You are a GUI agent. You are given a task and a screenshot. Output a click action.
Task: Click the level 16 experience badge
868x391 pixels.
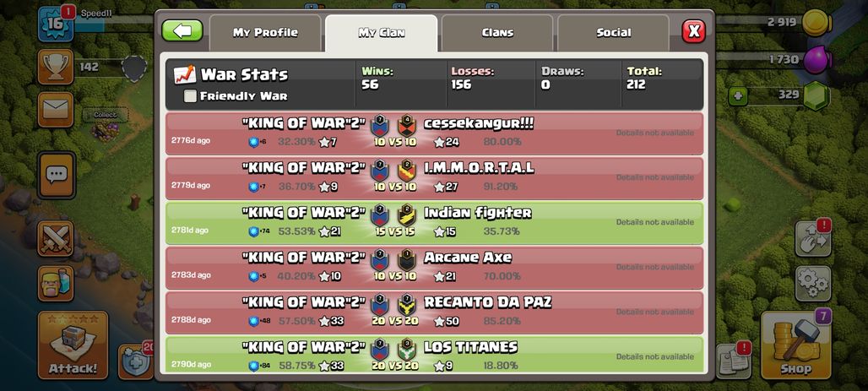pos(56,24)
